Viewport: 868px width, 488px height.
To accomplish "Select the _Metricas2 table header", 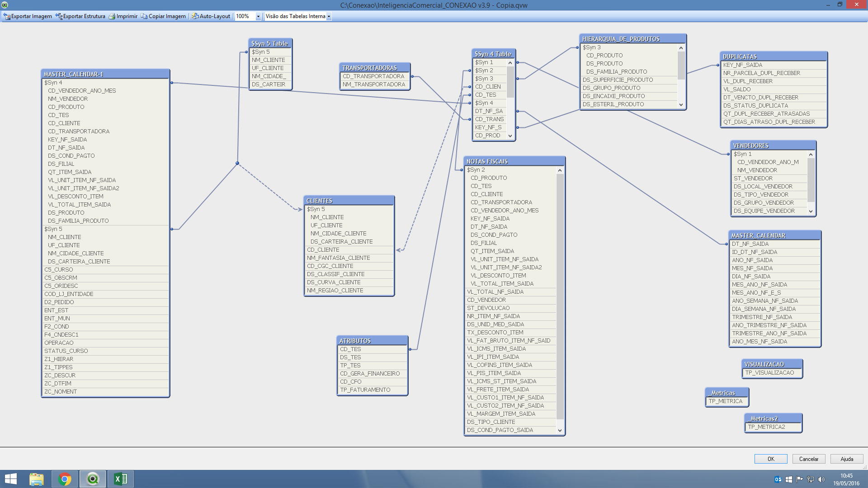I will 773,418.
